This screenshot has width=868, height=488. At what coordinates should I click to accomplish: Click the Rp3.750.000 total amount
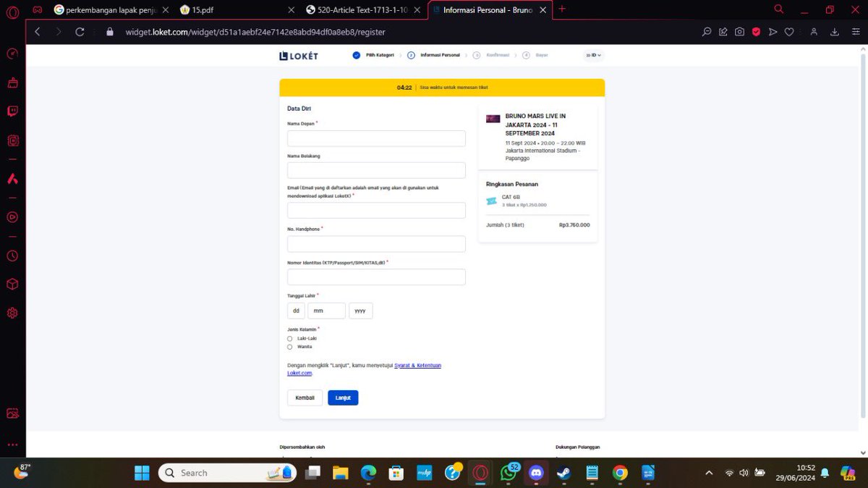pos(574,225)
